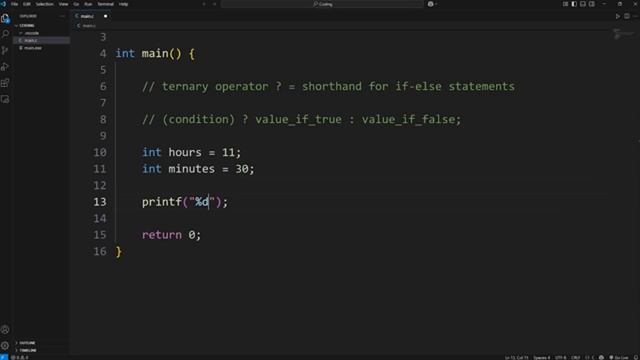Toggle the Primary Side Bar layout button

pyautogui.click(x=574, y=4)
